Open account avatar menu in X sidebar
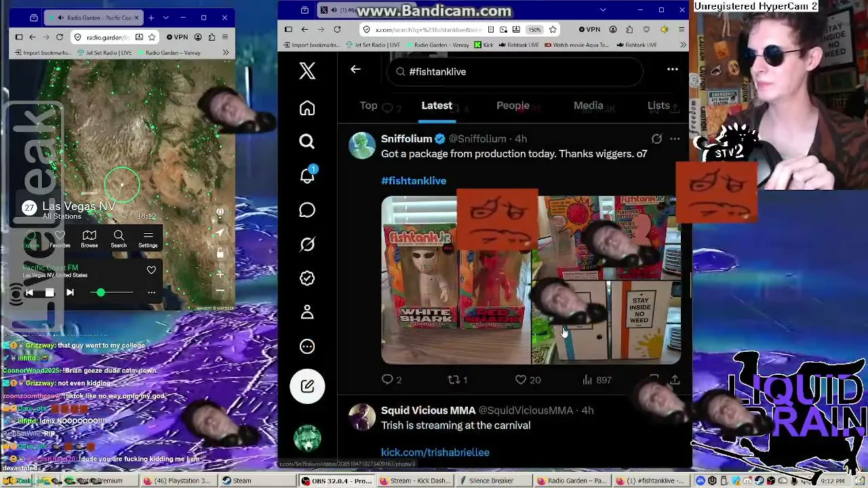 click(307, 438)
